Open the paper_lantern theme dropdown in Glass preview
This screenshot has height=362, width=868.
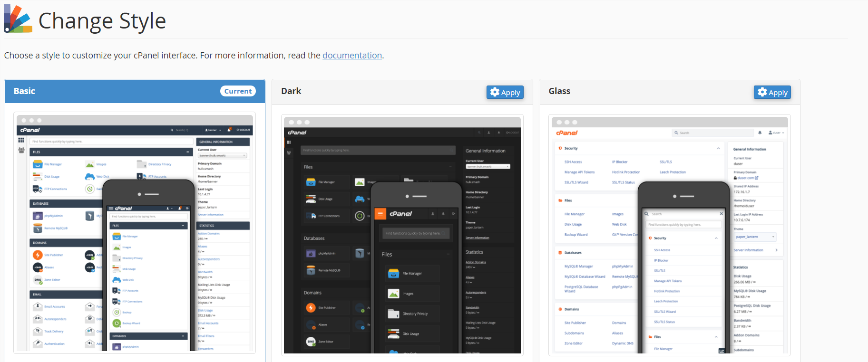pyautogui.click(x=755, y=237)
